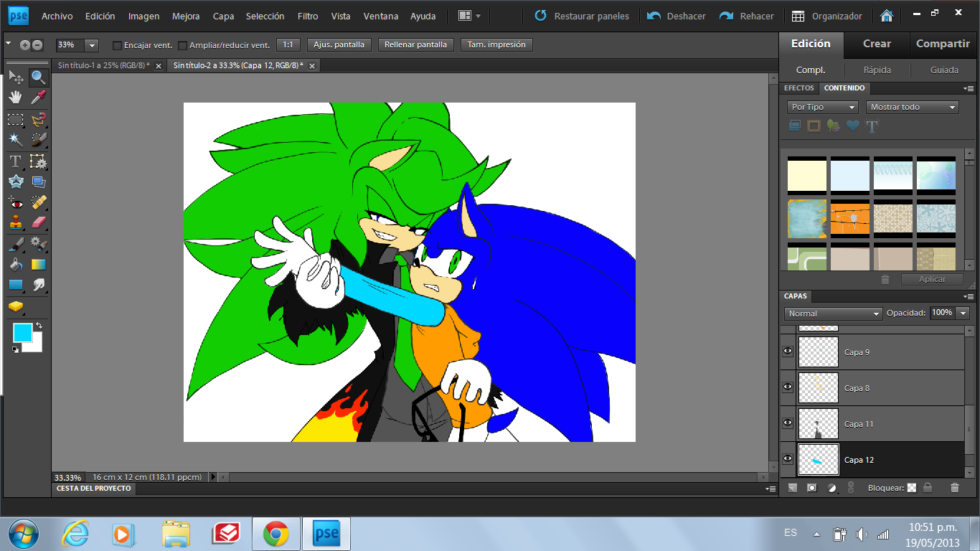Open the Por Tipo dropdown
Screen dimensions: 980x551
pyautogui.click(x=822, y=107)
